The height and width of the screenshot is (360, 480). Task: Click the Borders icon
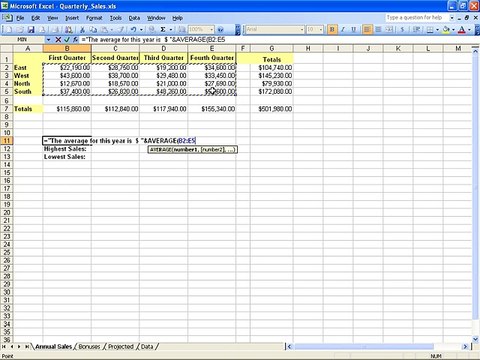click(430, 30)
